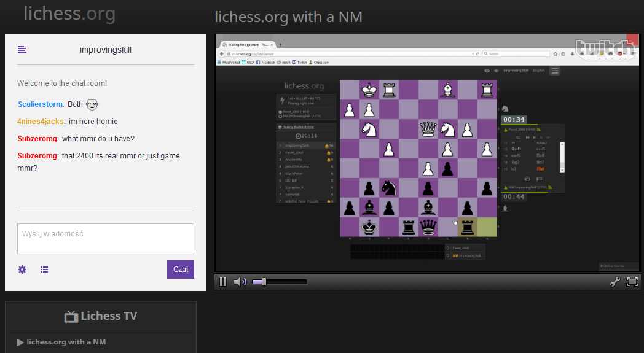Click the Czat send button
Viewport: 644px width, 353px height.
[x=181, y=270]
